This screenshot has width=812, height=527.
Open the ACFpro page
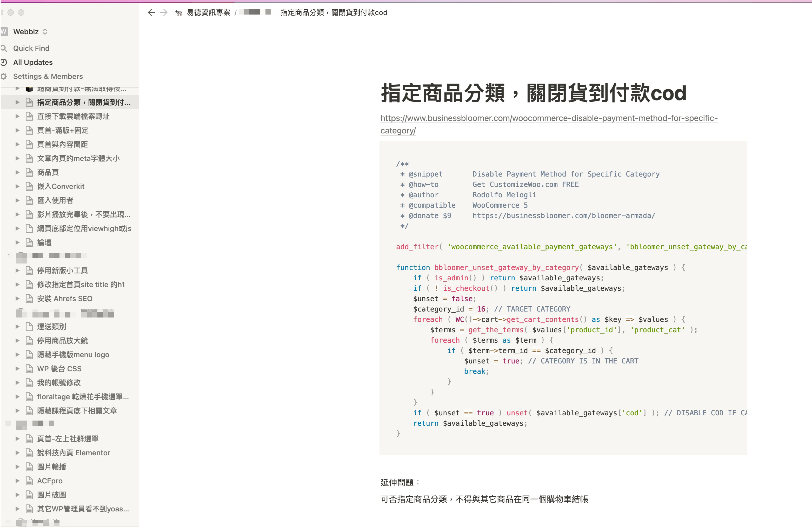click(50, 481)
